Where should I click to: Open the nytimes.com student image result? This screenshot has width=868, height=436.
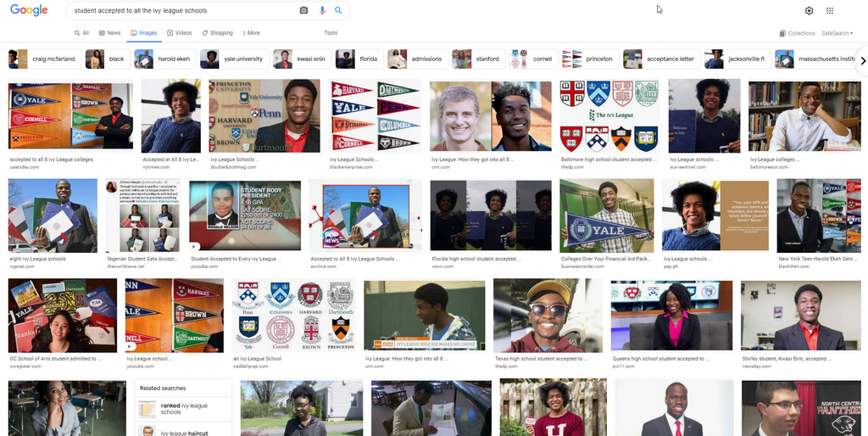pyautogui.click(x=170, y=116)
